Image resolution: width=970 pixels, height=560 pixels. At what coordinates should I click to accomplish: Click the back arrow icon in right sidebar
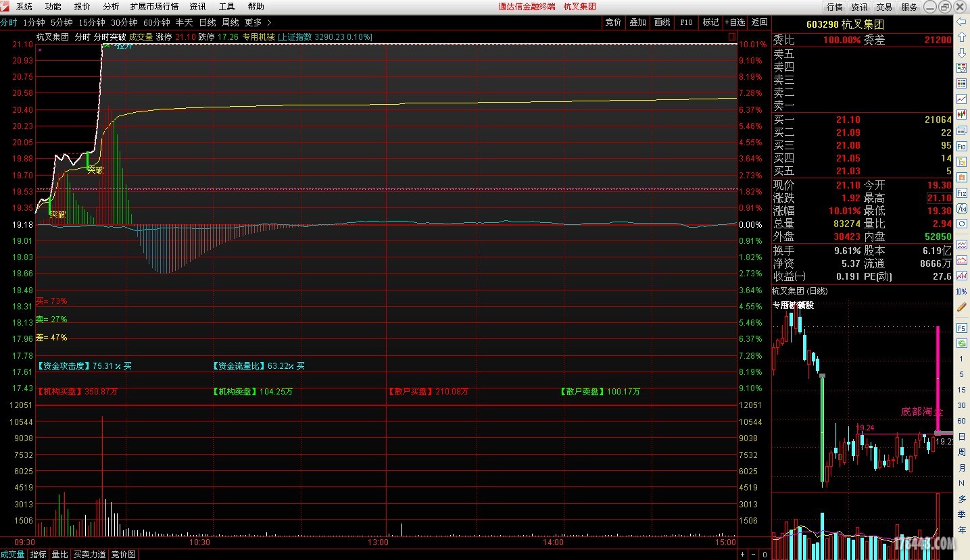961,22
